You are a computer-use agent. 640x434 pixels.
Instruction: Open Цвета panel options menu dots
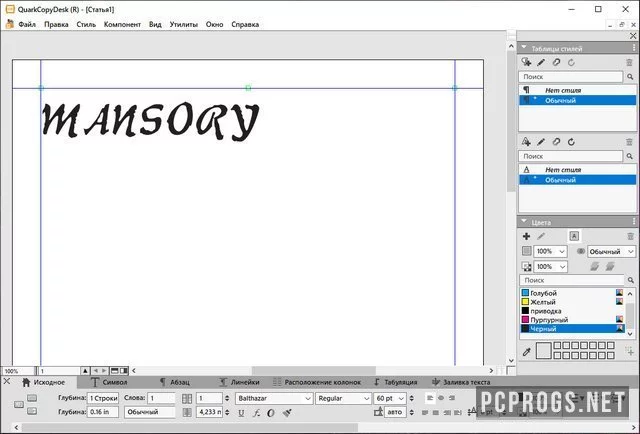pyautogui.click(x=634, y=222)
